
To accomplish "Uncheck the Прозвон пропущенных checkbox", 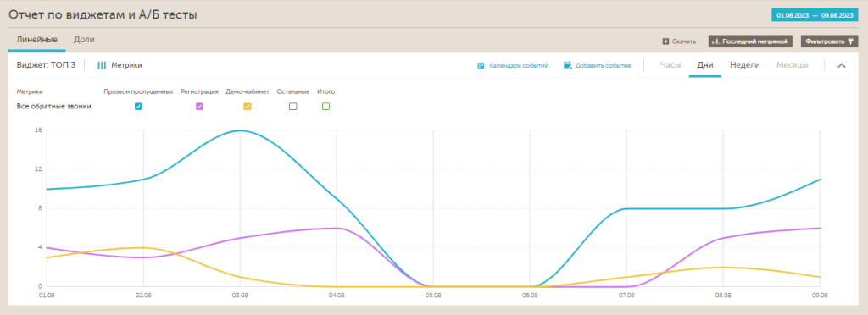I will point(138,106).
